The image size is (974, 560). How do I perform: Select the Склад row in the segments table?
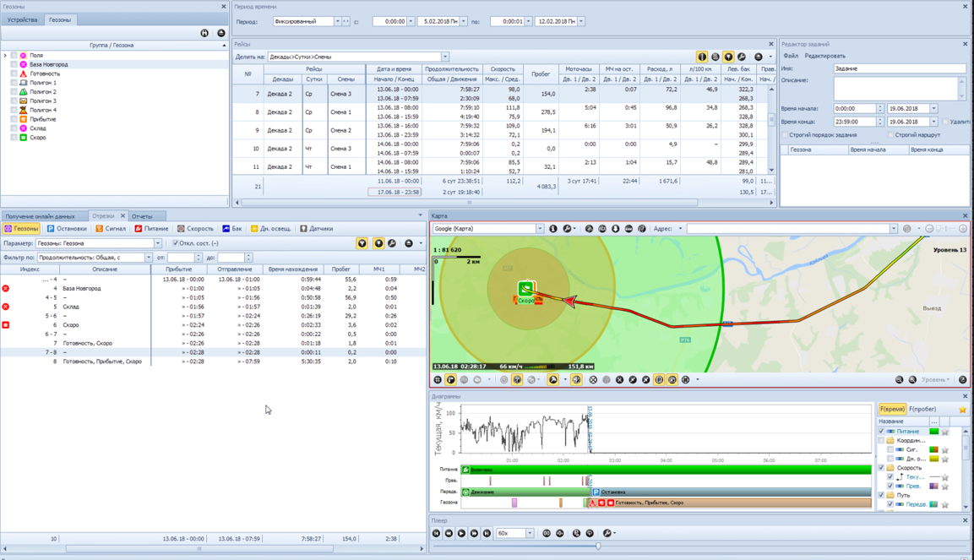pos(213,307)
